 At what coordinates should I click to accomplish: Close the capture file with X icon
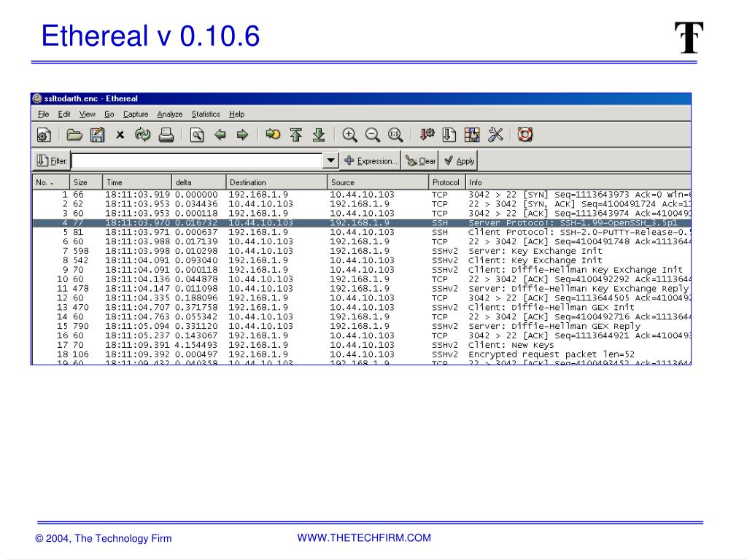click(120, 135)
